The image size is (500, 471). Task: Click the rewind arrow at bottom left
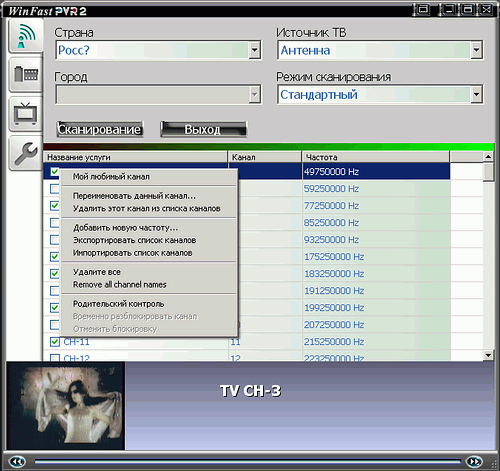(x=17, y=461)
